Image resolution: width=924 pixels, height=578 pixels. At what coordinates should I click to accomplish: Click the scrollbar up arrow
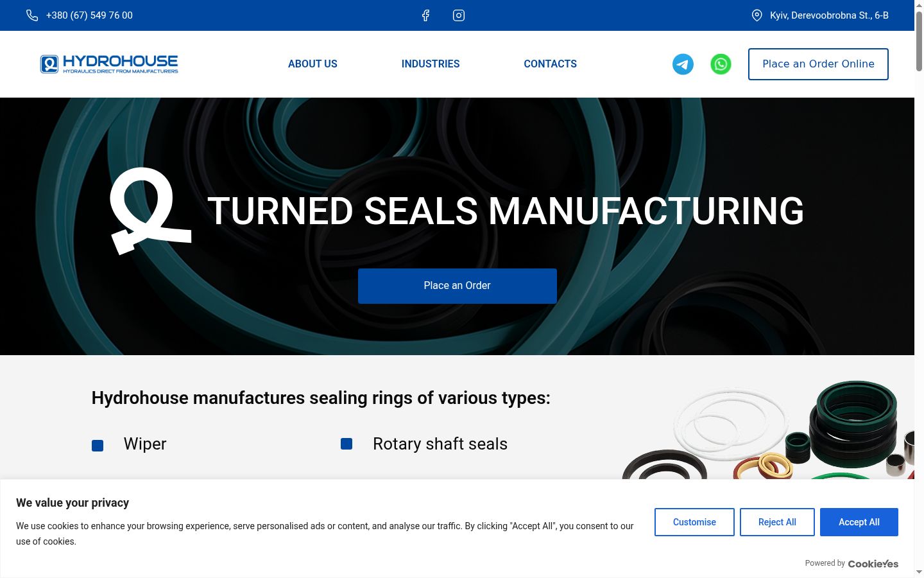pyautogui.click(x=919, y=4)
